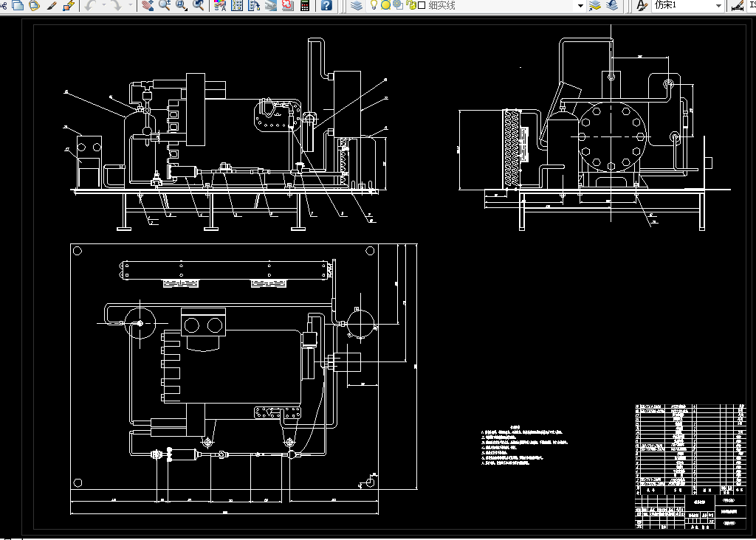Click Make Object's Layer Current icon
The width and height of the screenshot is (756, 540).
595,5
